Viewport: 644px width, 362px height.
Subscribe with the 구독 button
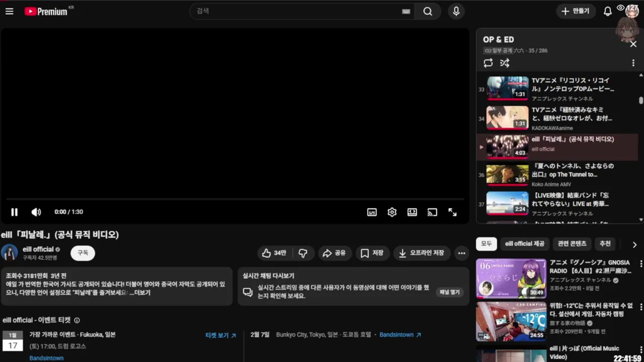click(x=83, y=253)
